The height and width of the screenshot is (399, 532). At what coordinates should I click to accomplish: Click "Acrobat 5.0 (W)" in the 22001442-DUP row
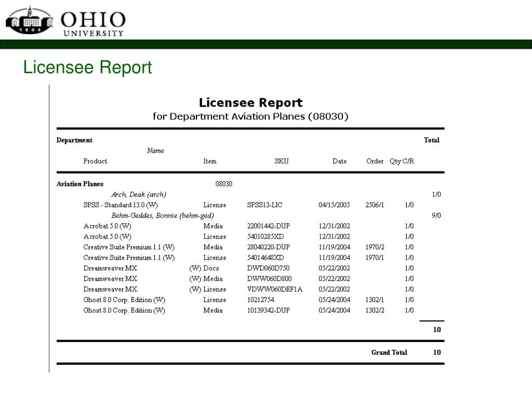107,226
